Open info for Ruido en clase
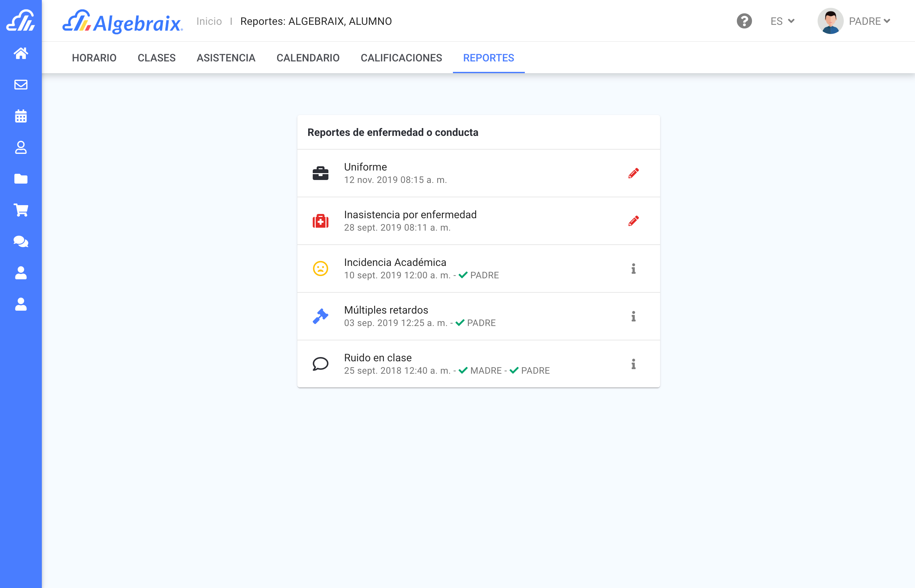915x588 pixels. [633, 364]
